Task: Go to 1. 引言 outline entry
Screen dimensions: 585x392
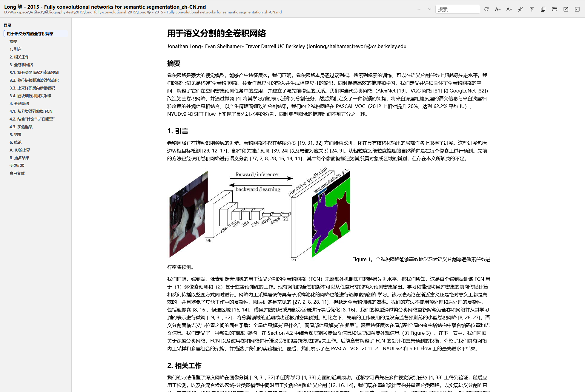Action: 16,49
